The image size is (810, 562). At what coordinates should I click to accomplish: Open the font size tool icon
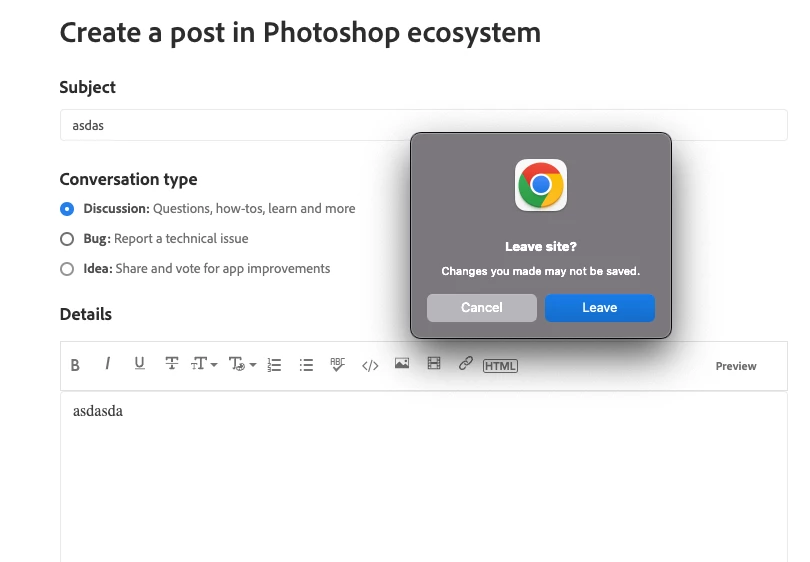(199, 364)
